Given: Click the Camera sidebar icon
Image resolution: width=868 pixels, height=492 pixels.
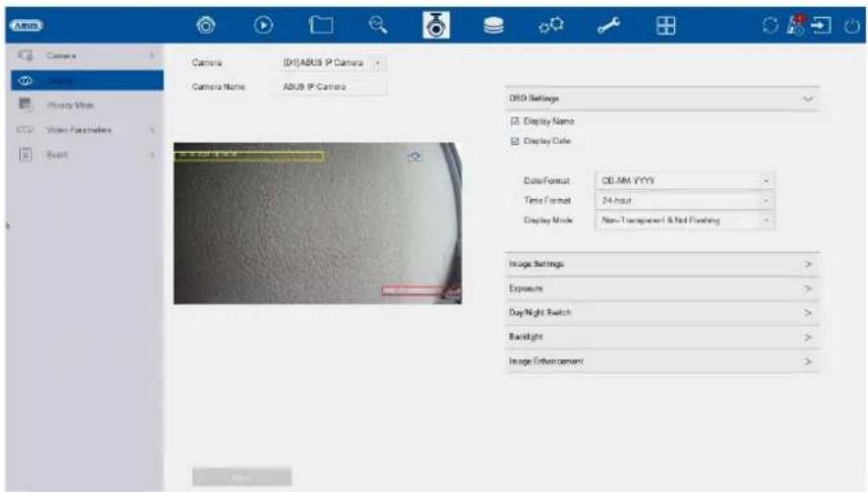Looking at the screenshot, I should 25,56.
